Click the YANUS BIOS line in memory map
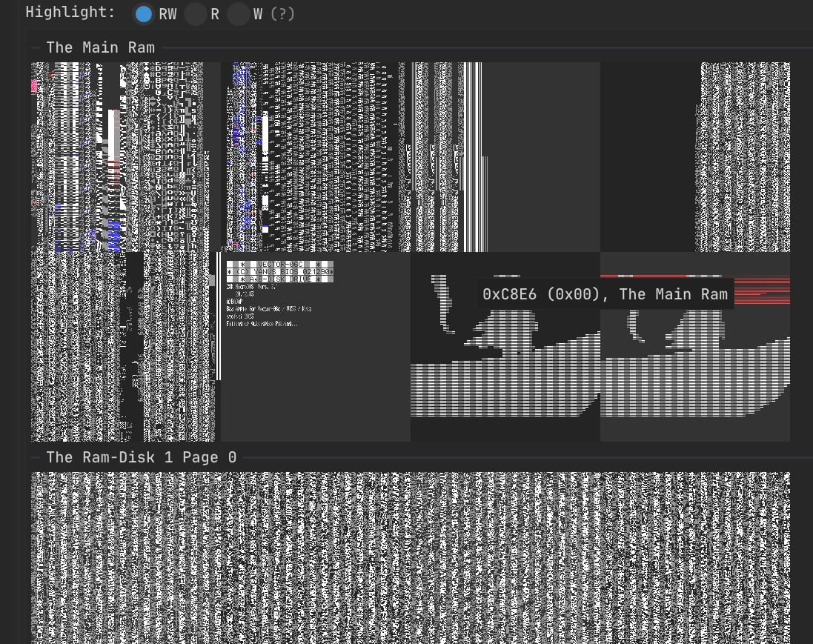The height and width of the screenshot is (644, 813). tap(279, 272)
